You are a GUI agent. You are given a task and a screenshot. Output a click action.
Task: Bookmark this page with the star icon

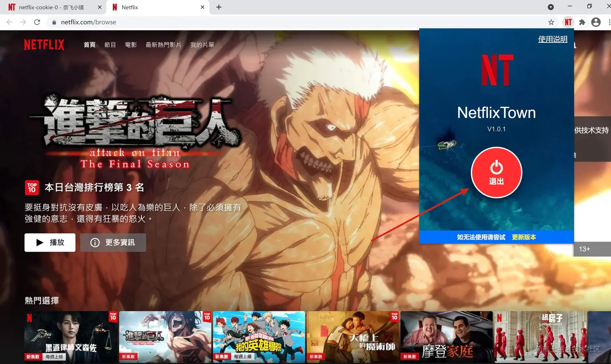pos(551,22)
